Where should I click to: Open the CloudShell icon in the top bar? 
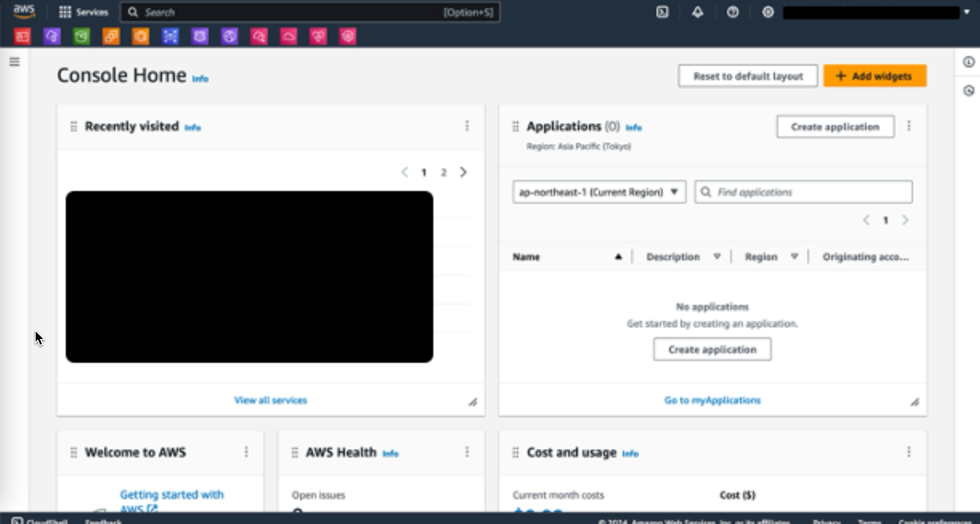pyautogui.click(x=662, y=12)
